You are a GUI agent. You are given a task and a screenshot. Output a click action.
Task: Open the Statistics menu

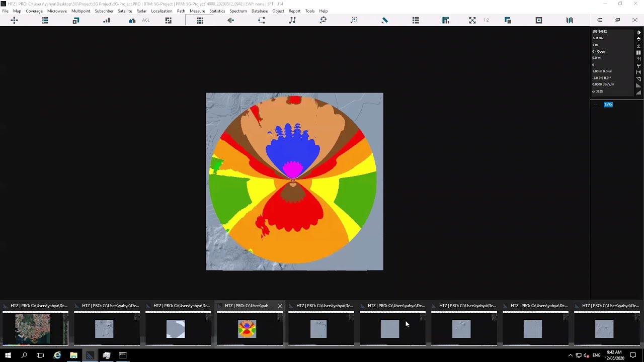tap(217, 11)
